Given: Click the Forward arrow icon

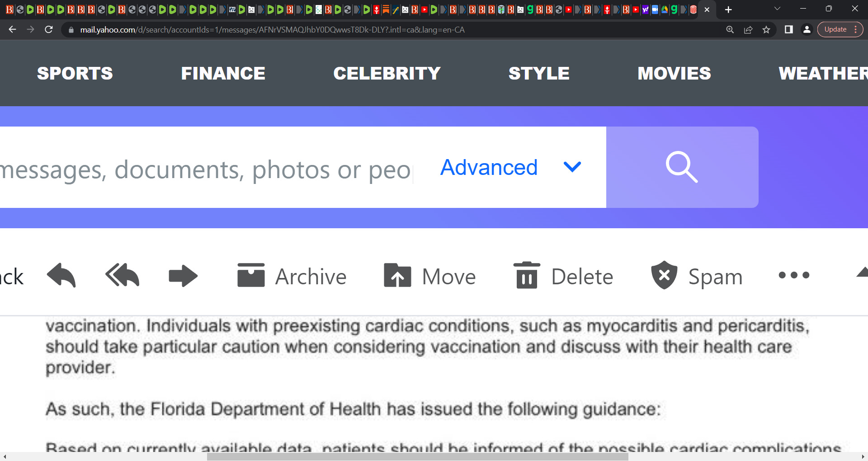Looking at the screenshot, I should point(183,276).
